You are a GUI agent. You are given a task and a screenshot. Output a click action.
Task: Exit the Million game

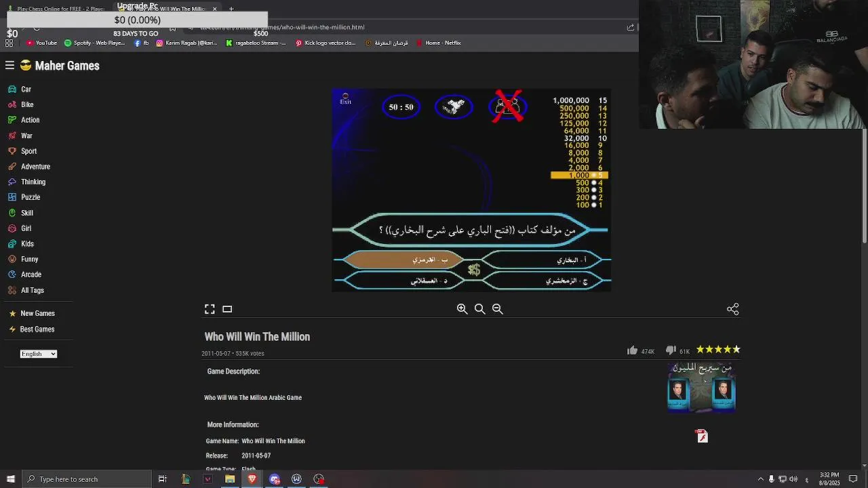coord(345,100)
